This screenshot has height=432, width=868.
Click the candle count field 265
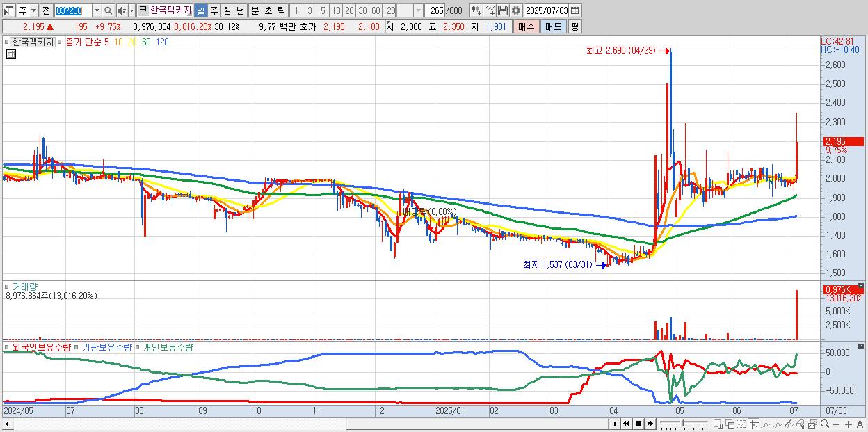[x=435, y=10]
